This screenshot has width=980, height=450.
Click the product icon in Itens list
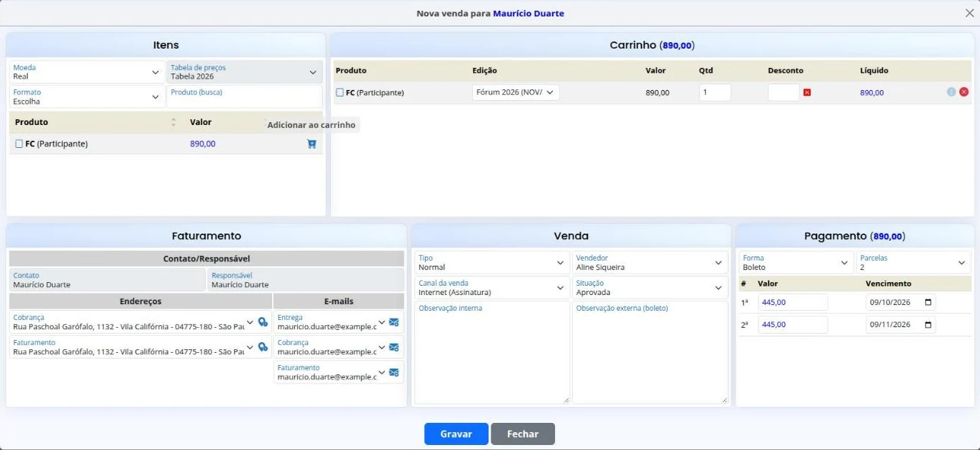pyautogui.click(x=19, y=144)
